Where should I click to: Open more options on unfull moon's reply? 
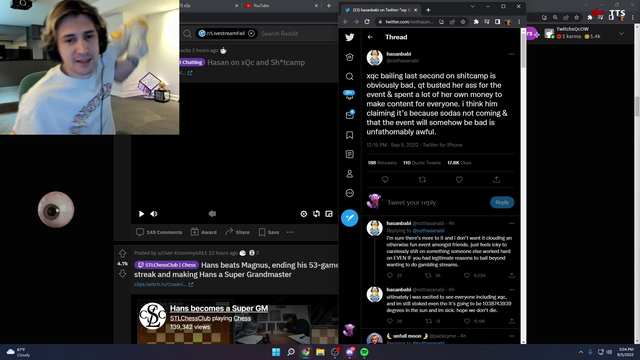(x=511, y=336)
